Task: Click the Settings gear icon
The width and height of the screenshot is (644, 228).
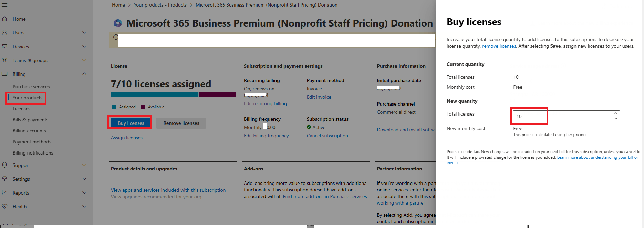Action: (x=4, y=179)
